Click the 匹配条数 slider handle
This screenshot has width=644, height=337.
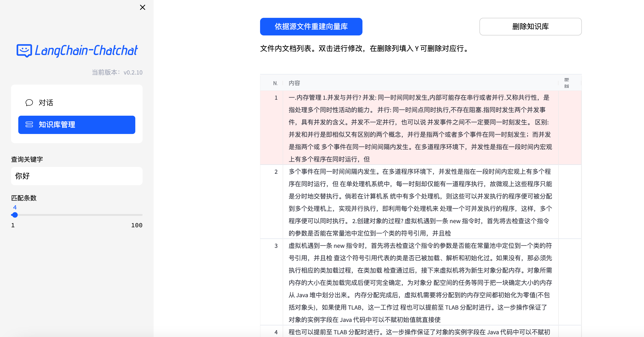(15, 215)
